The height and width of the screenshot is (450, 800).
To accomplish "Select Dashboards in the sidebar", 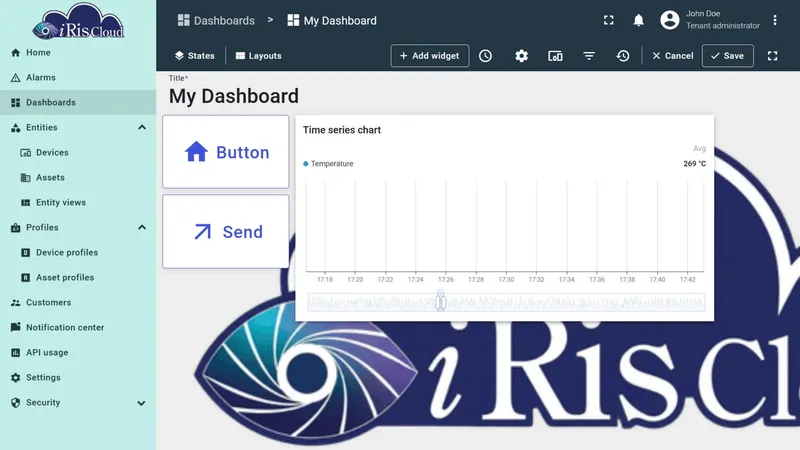I will (x=78, y=103).
